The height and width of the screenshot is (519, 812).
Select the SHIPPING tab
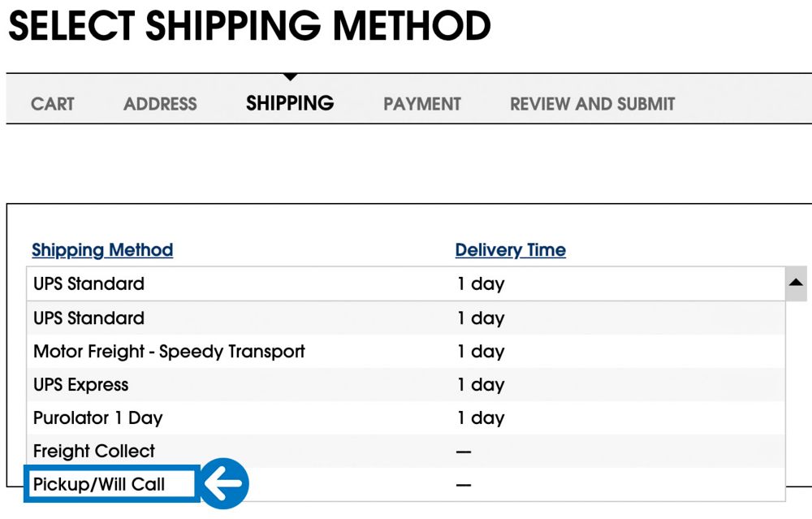[290, 103]
